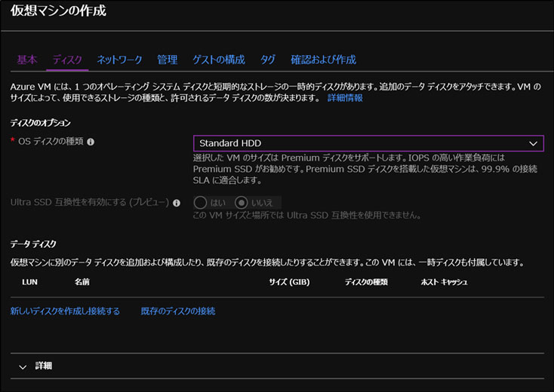Select the はい radio button for Ultra SSD

201,203
